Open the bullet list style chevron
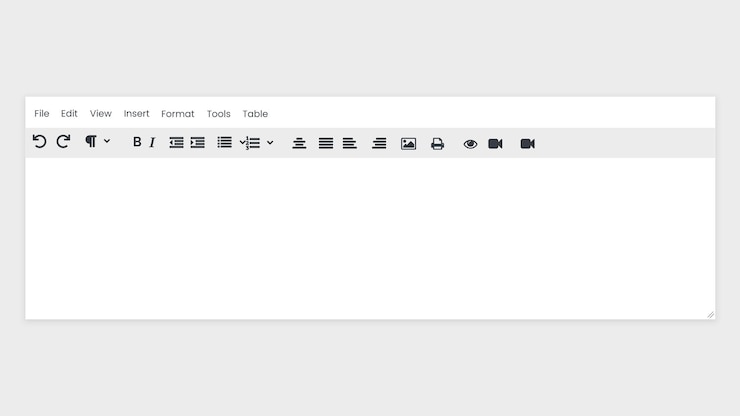The image size is (740, 416). (242, 142)
